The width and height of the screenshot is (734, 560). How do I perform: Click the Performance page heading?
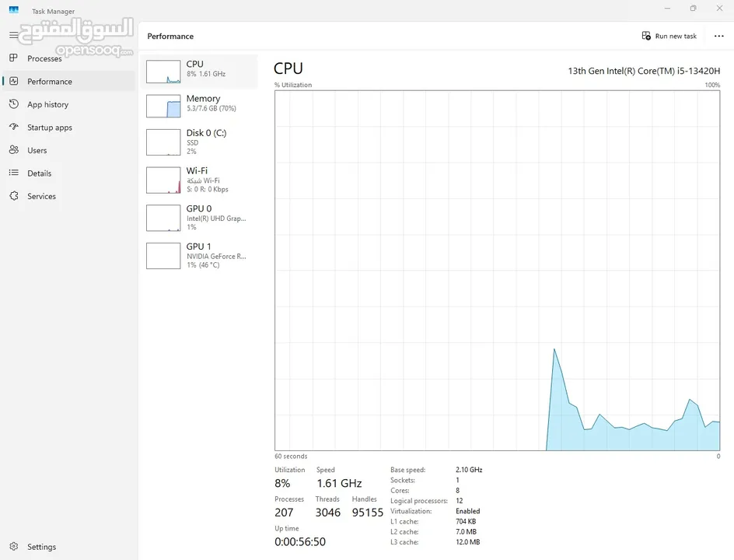(x=170, y=36)
